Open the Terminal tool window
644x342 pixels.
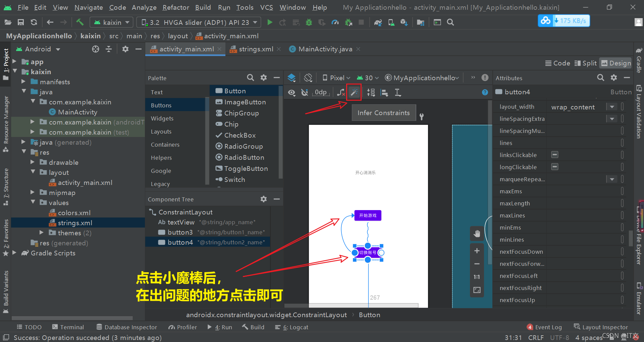(68, 327)
